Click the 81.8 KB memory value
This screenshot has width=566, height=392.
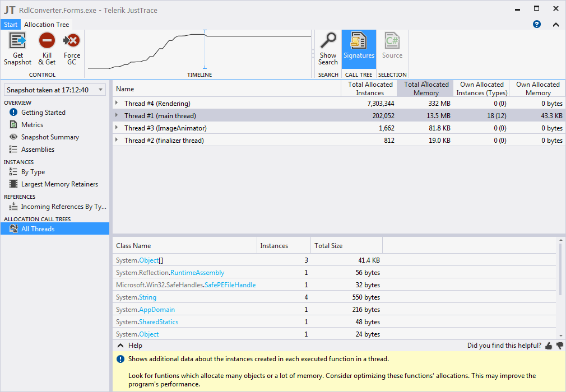click(x=439, y=128)
